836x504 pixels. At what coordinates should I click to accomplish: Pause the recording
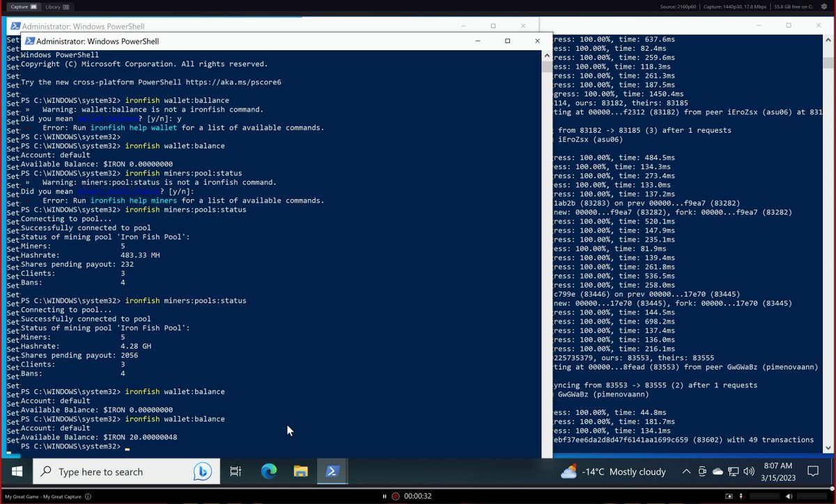point(384,496)
